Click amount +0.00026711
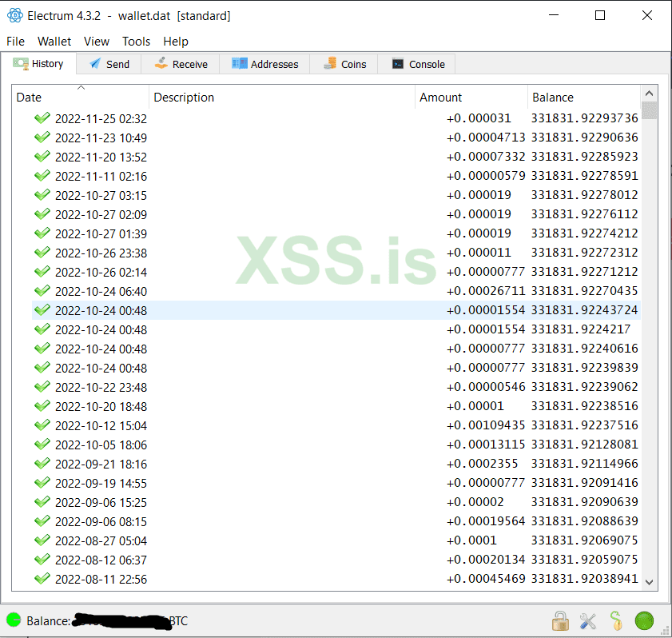 486,291
